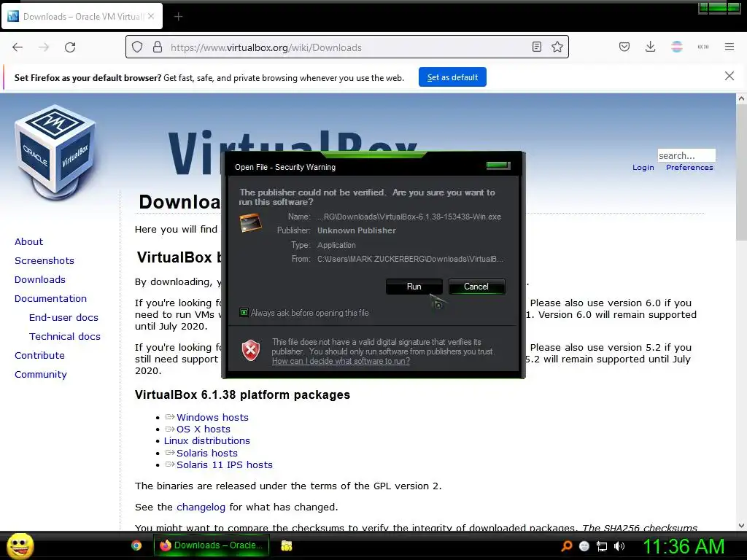Image resolution: width=747 pixels, height=560 pixels.
Task: Open Technical docs sidebar link
Action: [x=65, y=337]
